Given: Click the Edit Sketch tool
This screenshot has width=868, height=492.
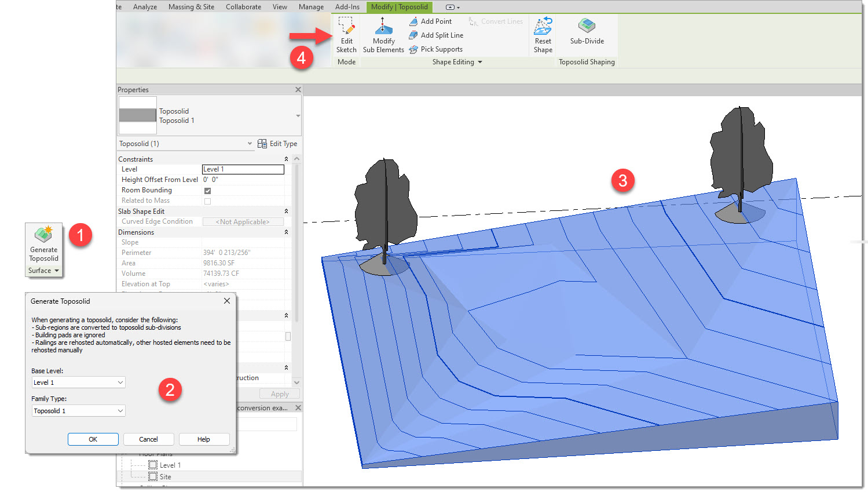Looking at the screenshot, I should click(x=346, y=35).
